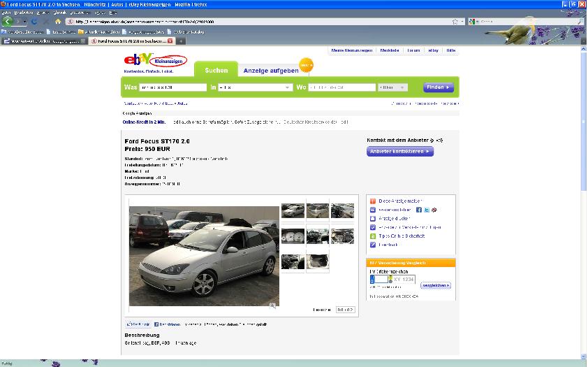This screenshot has width=588, height=367.
Task: Bookmark this page with the star icon
Action: click(455, 22)
